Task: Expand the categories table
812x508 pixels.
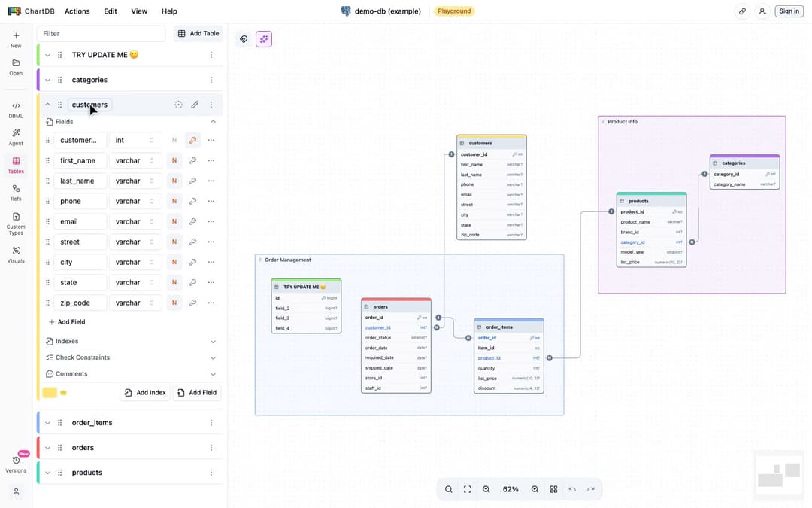Action: [47, 80]
